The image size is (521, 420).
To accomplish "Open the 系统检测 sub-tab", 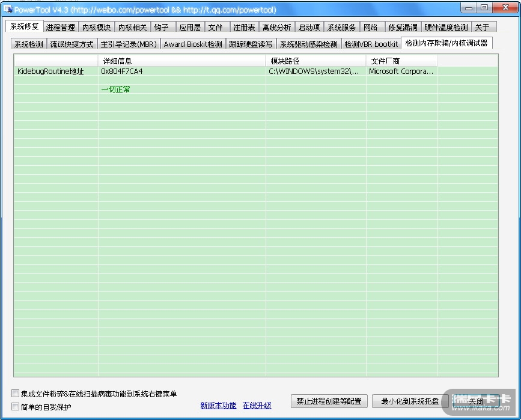I will (29, 44).
